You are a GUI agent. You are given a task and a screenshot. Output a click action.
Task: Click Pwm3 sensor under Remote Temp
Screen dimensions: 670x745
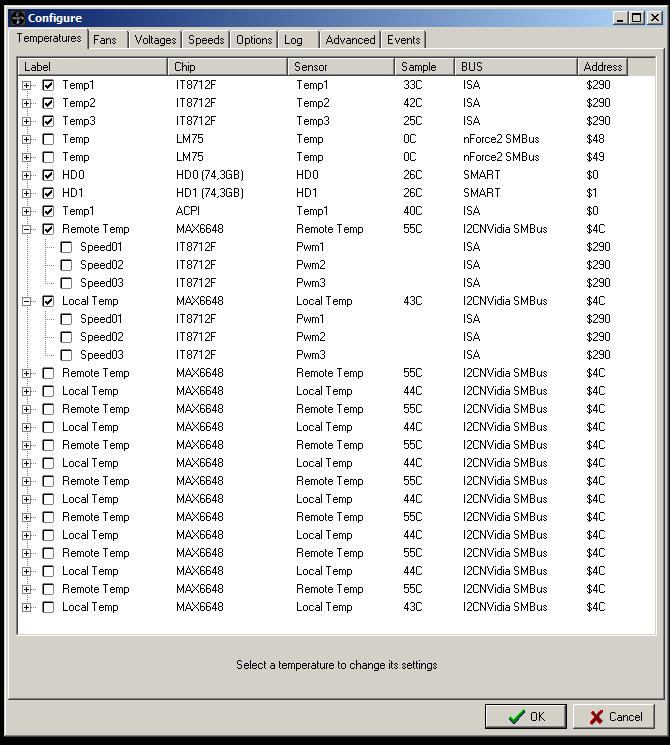point(311,283)
